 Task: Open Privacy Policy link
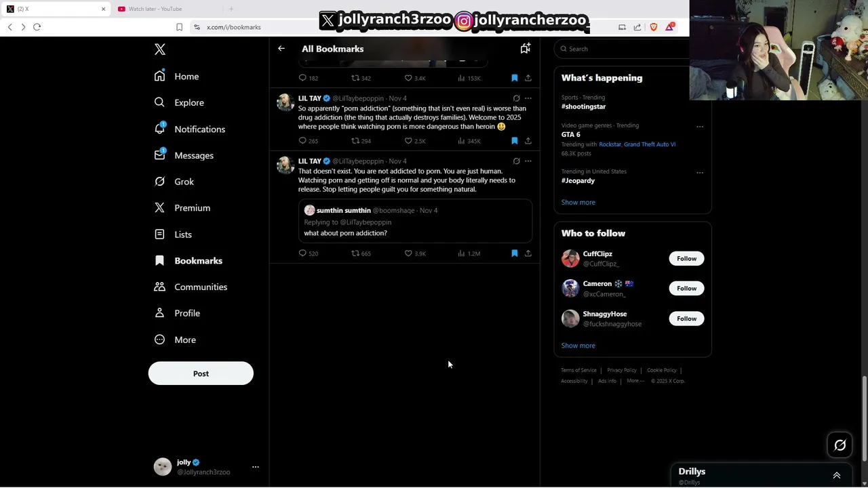point(622,370)
